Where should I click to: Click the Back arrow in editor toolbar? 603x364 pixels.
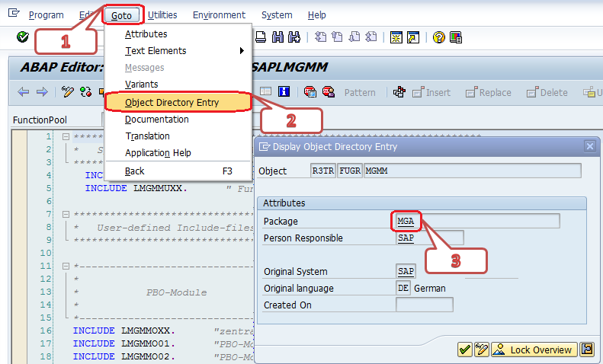point(24,92)
